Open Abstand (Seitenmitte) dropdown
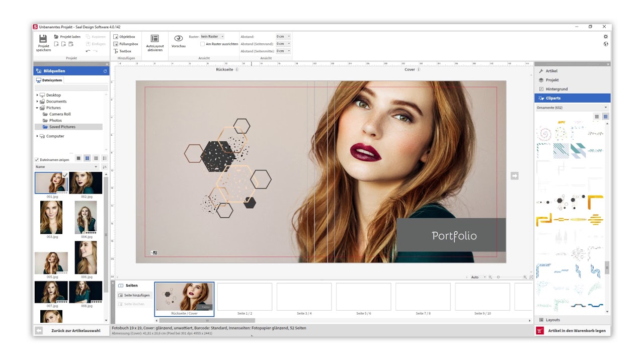The height and width of the screenshot is (362, 644). point(283,51)
